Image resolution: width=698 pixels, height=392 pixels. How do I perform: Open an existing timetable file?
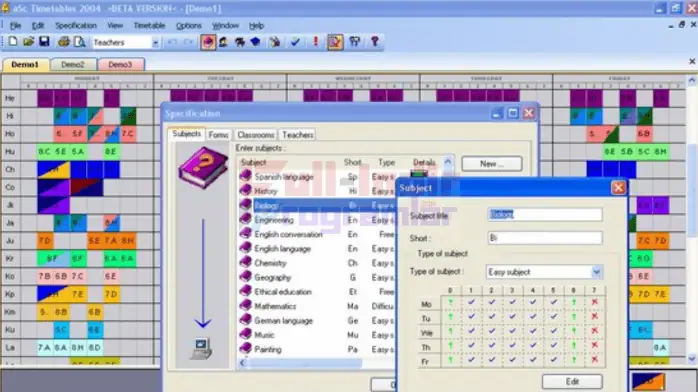(28, 42)
